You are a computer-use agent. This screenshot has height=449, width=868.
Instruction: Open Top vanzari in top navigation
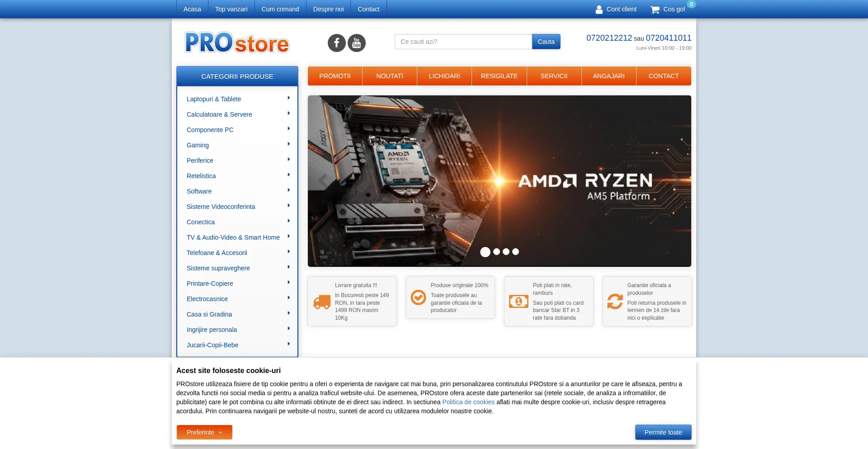(x=231, y=9)
